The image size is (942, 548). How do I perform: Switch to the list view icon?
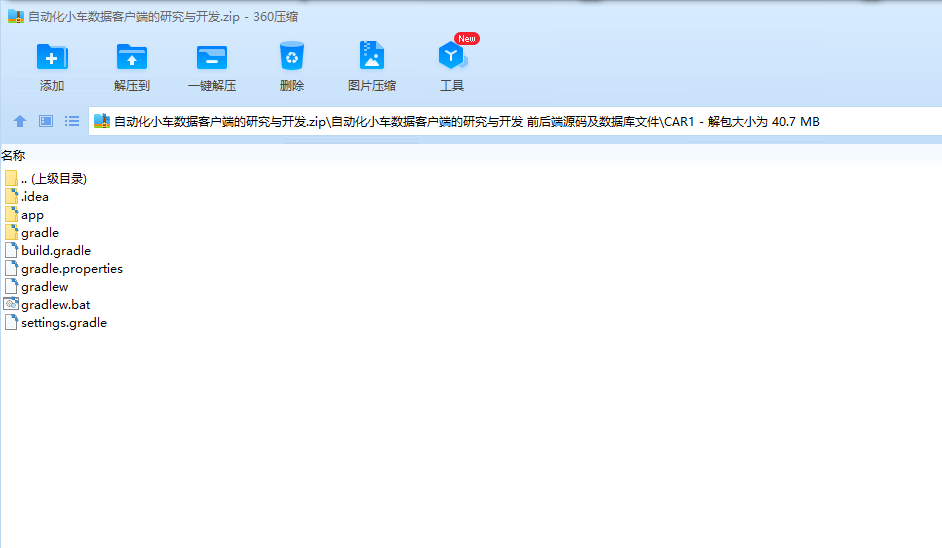tap(72, 121)
